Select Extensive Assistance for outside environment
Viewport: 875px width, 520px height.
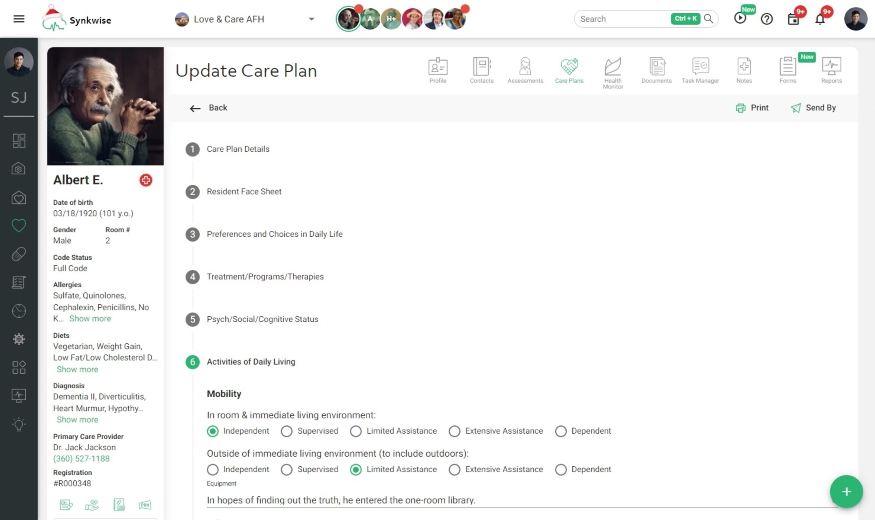coord(455,469)
